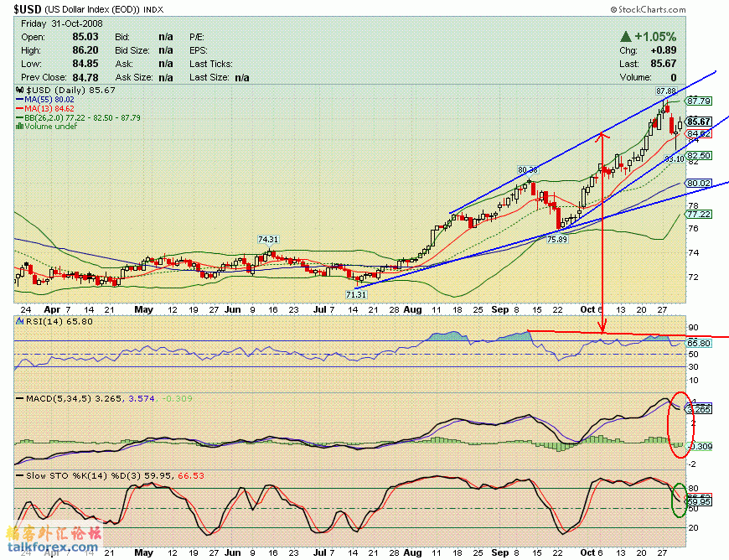Click the +1.05% percent change
729x560 pixels.
pyautogui.click(x=655, y=36)
